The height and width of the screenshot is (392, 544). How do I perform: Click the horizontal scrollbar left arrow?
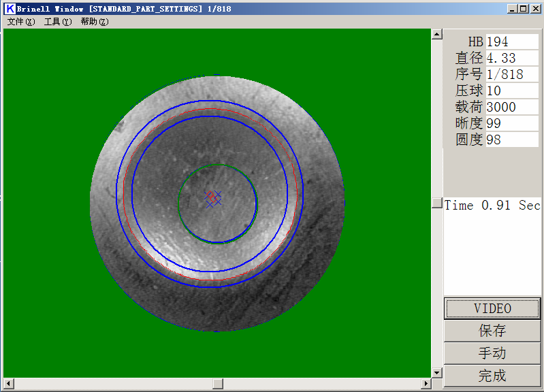click(x=7, y=384)
